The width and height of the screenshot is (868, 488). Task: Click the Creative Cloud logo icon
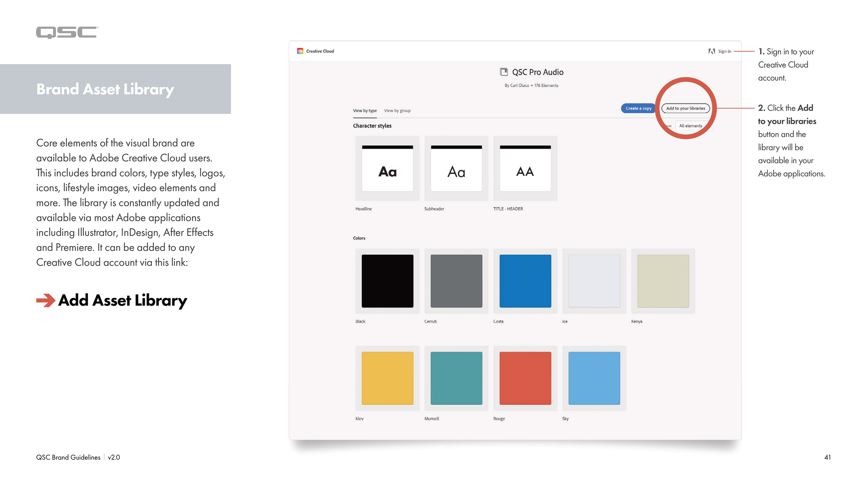300,51
